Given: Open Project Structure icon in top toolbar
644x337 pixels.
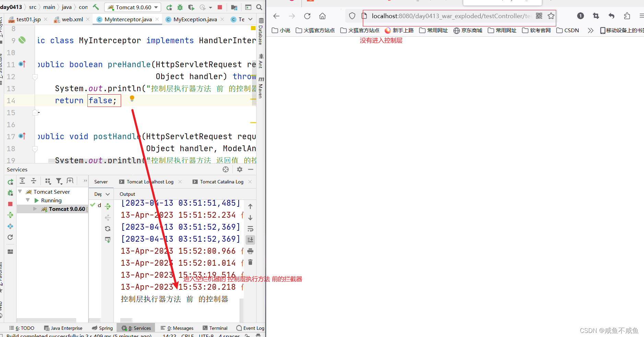Looking at the screenshot, I should pyautogui.click(x=234, y=7).
